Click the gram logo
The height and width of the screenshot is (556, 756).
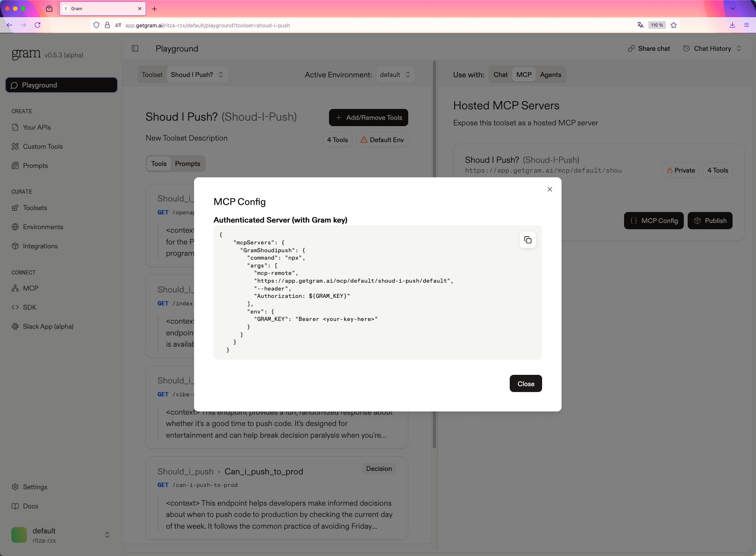26,54
